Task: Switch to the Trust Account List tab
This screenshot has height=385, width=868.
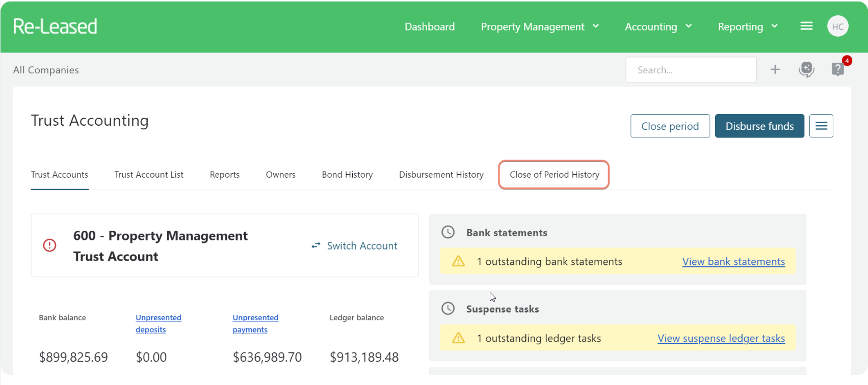Action: pyautogui.click(x=149, y=175)
